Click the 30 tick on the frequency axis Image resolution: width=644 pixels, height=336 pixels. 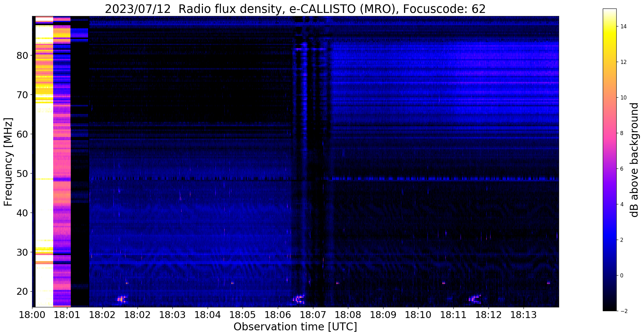pos(23,252)
